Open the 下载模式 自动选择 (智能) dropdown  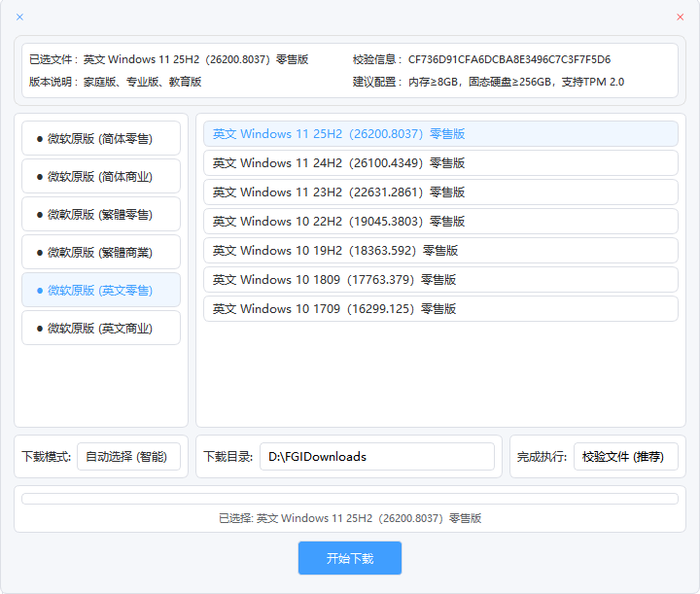coord(128,457)
